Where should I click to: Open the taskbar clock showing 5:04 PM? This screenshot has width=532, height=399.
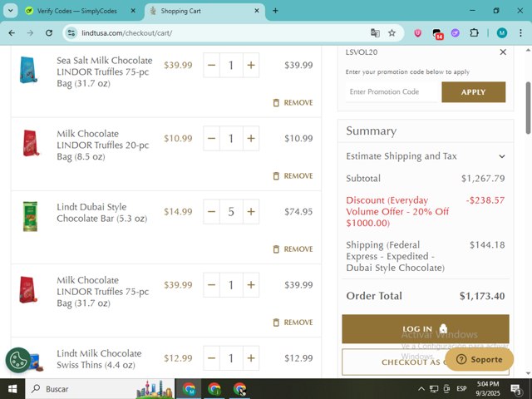[488, 389]
